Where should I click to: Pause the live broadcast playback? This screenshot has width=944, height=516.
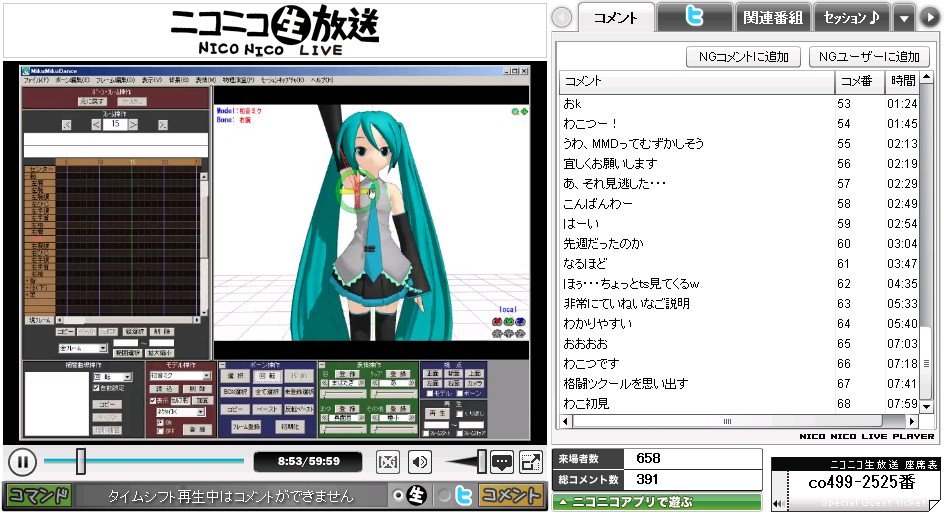[x=22, y=462]
